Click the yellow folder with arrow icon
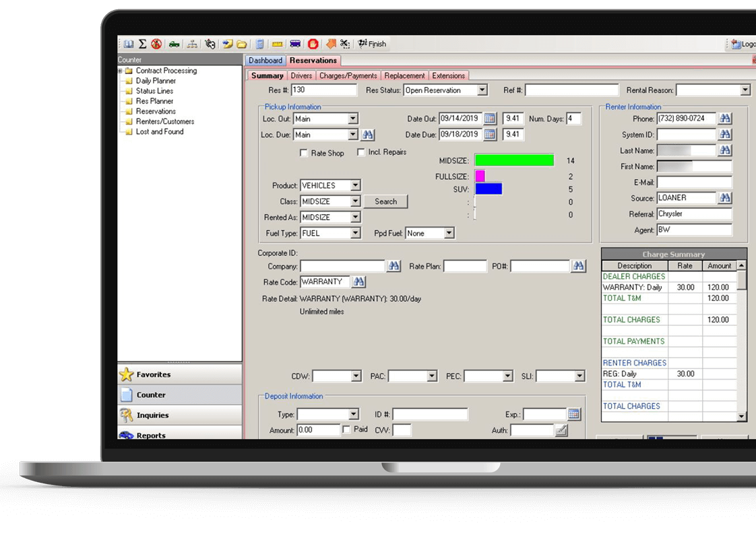Image resolution: width=756 pixels, height=542 pixels. tap(227, 44)
